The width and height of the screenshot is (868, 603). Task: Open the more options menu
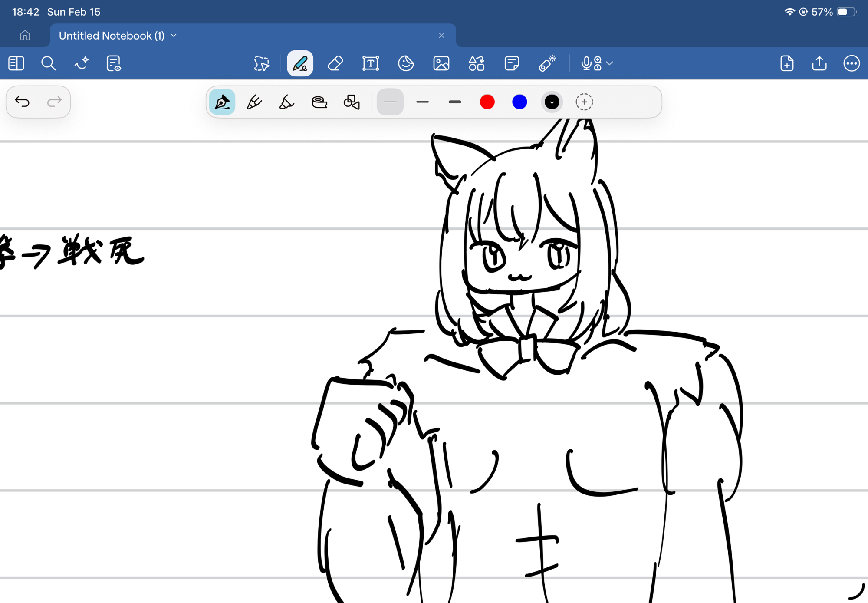click(851, 63)
